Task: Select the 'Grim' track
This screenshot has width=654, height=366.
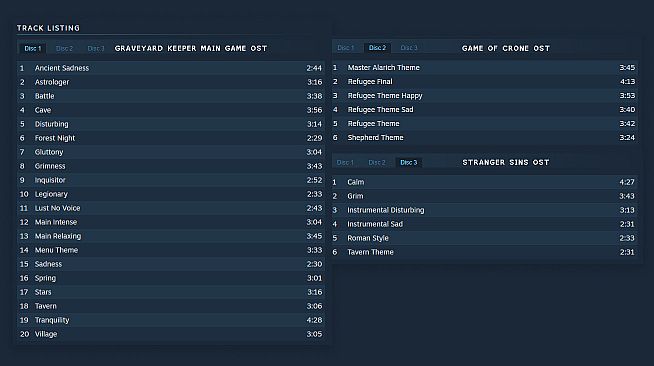Action: (x=485, y=196)
